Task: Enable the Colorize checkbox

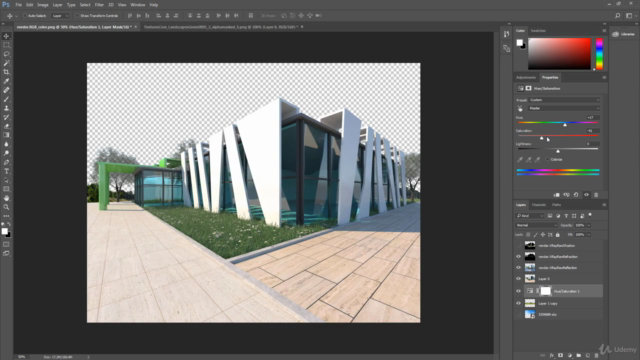Action: click(x=548, y=160)
